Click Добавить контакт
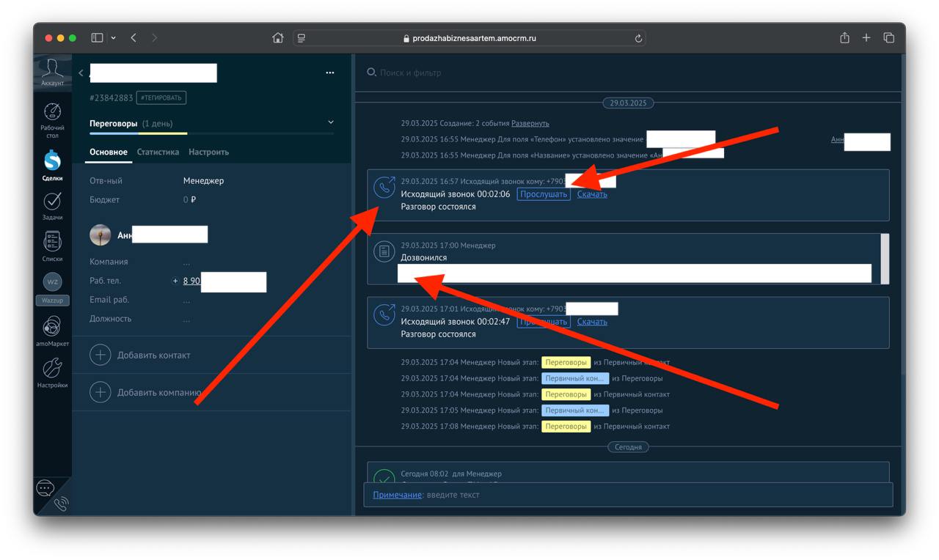 pos(154,355)
